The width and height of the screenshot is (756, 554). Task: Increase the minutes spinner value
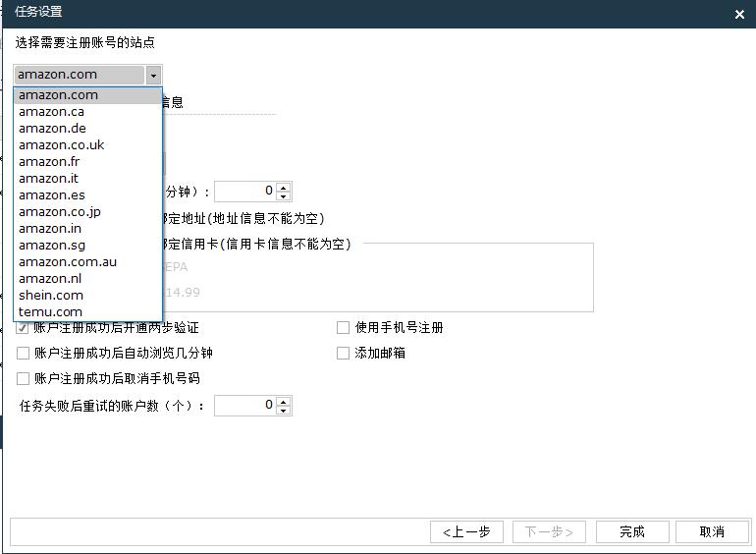284,188
